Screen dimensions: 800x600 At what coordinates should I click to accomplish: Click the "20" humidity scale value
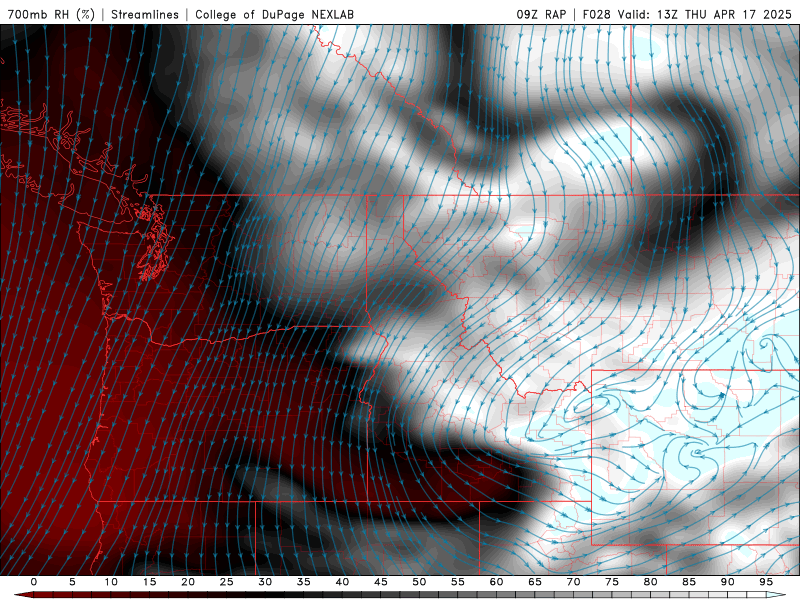[188, 582]
